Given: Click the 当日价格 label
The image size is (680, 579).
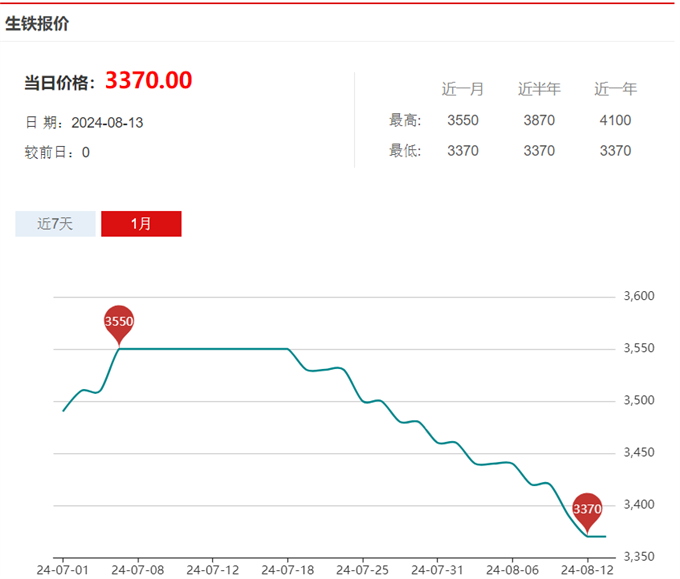Looking at the screenshot, I should tap(59, 83).
